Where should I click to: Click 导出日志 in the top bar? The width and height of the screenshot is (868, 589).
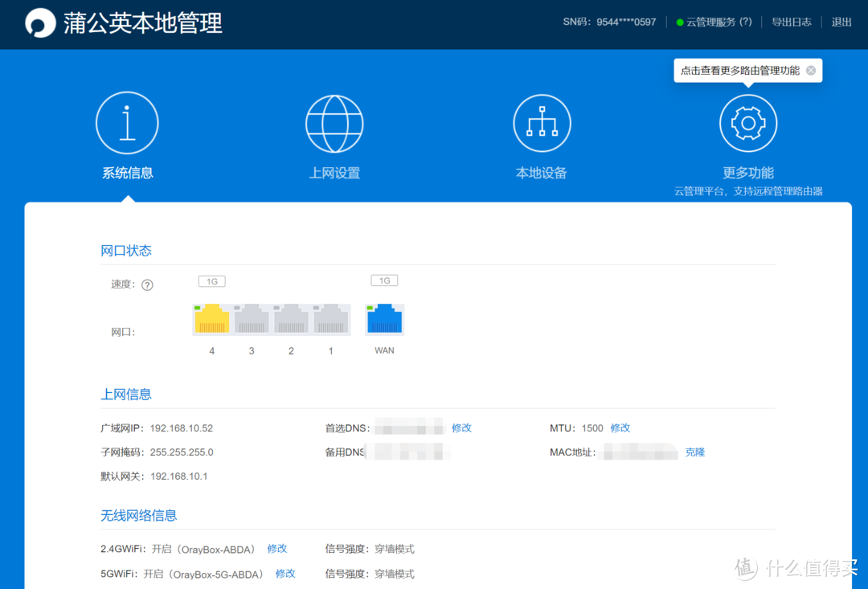(x=792, y=22)
